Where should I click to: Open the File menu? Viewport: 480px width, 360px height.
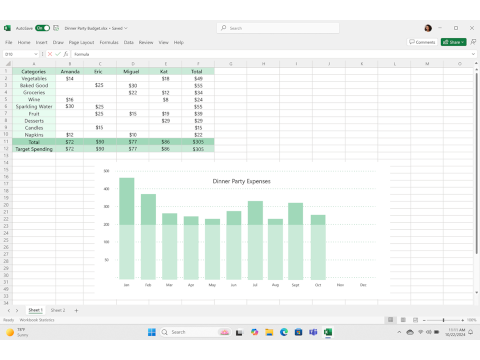click(x=9, y=42)
